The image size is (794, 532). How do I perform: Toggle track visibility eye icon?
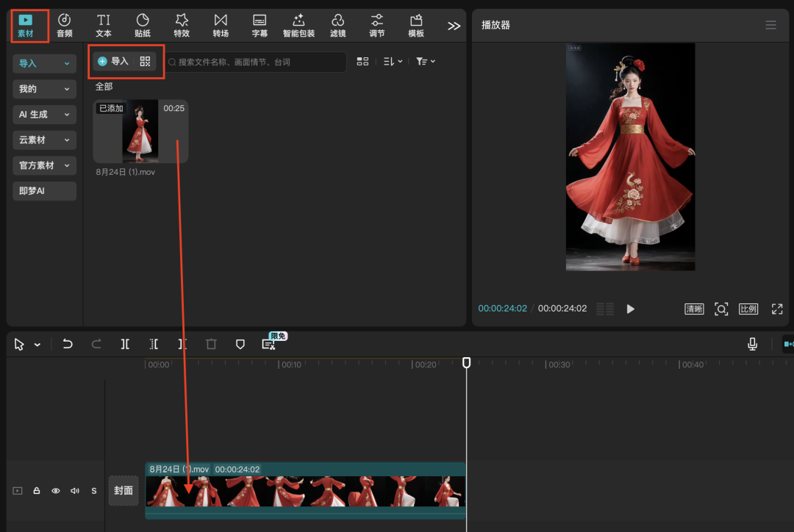tap(55, 491)
